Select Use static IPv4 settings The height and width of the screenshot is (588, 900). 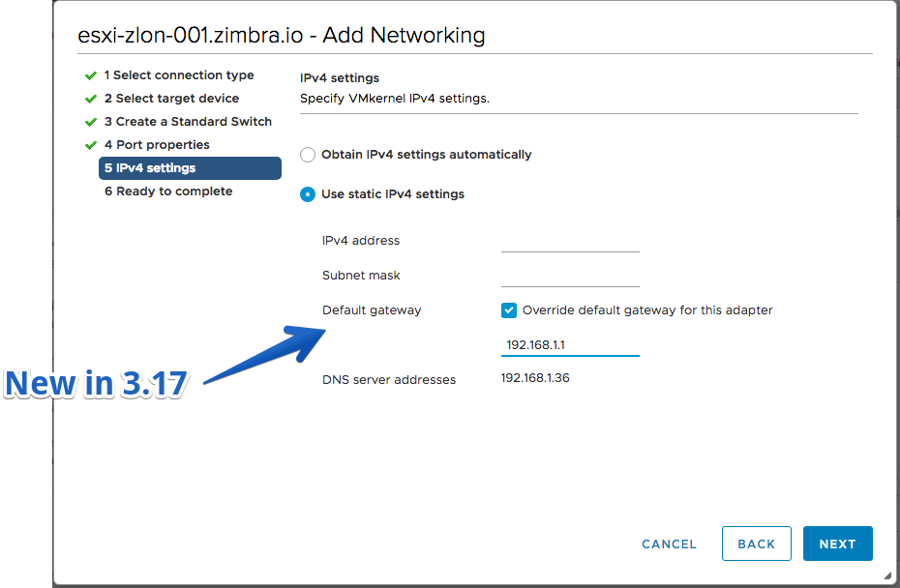[x=308, y=194]
